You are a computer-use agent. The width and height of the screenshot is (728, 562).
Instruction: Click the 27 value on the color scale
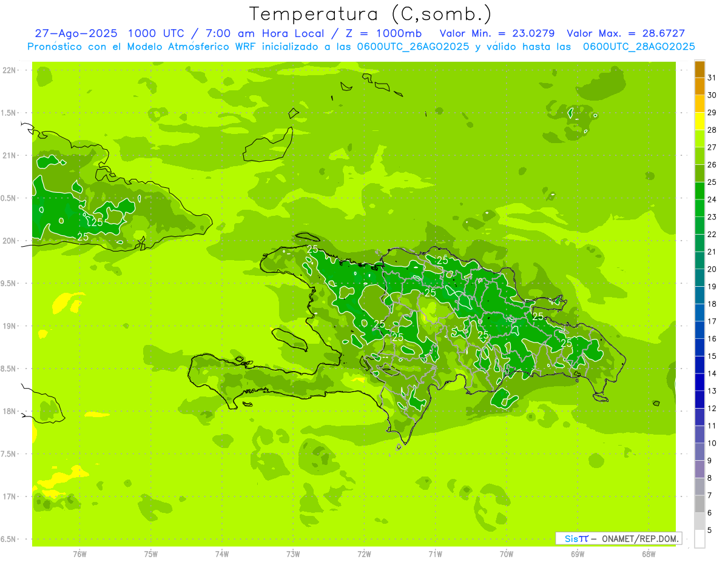click(x=712, y=147)
